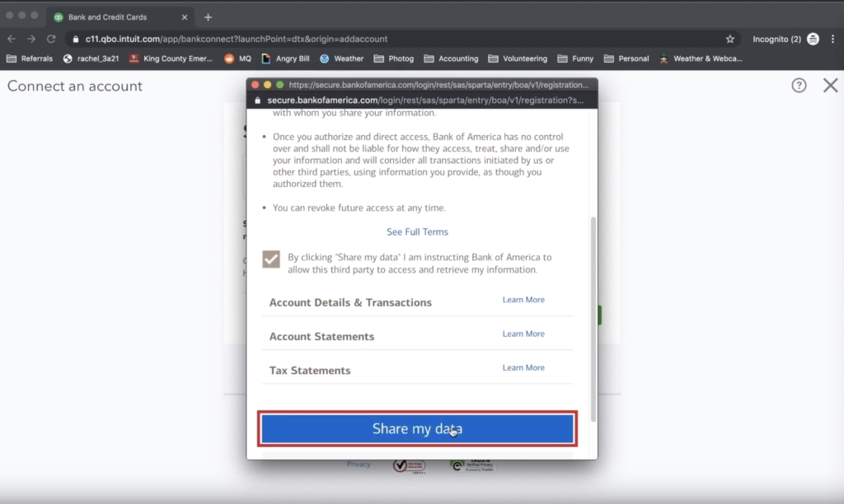Open the Referrals bookmark folder
The height and width of the screenshot is (504, 844).
pos(30,58)
